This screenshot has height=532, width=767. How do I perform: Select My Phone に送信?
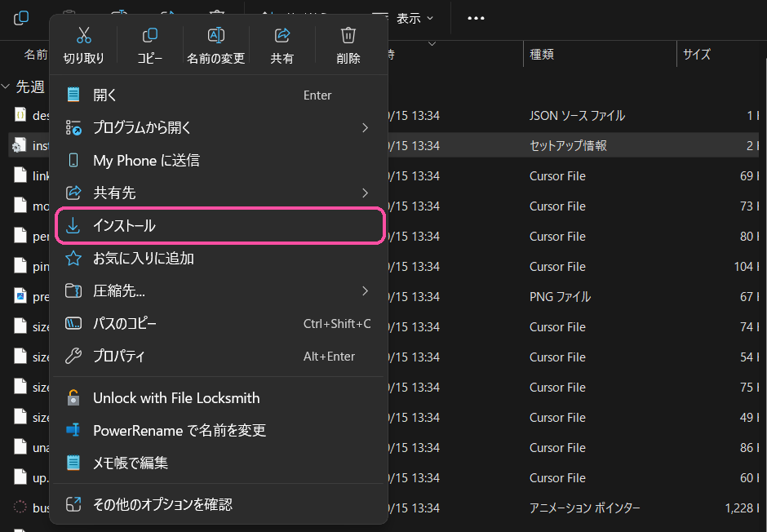point(219,161)
